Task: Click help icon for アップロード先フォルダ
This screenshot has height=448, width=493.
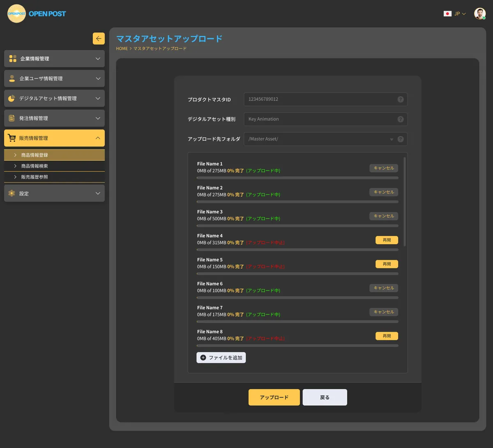Action: (x=401, y=139)
